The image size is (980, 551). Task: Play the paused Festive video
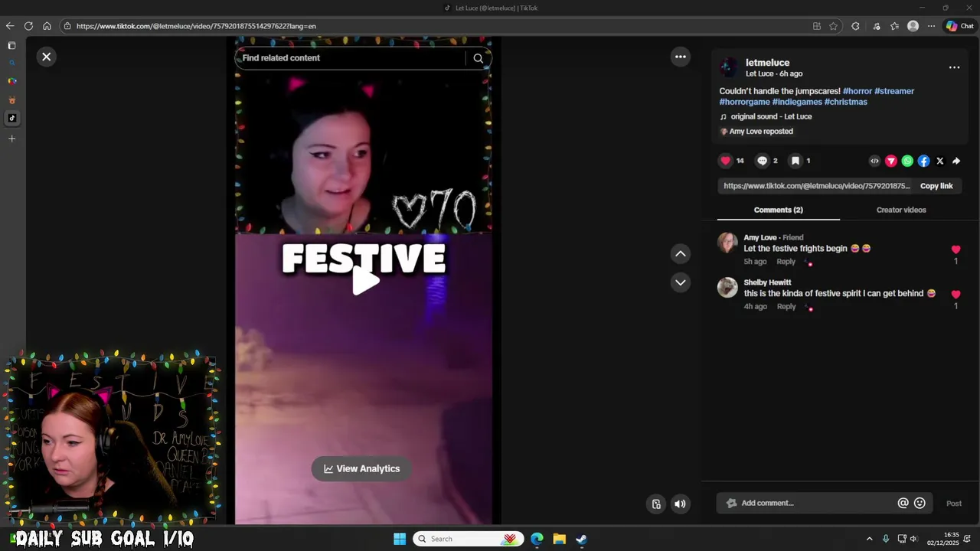pos(365,281)
